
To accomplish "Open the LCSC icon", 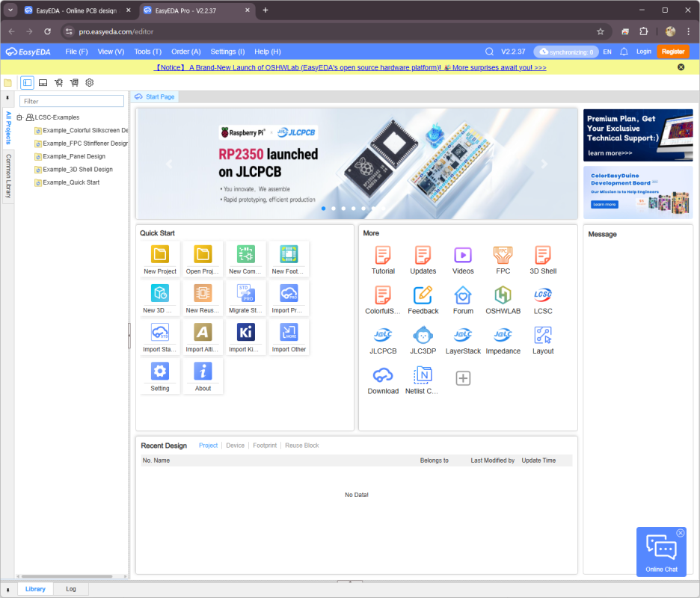I will click(543, 295).
